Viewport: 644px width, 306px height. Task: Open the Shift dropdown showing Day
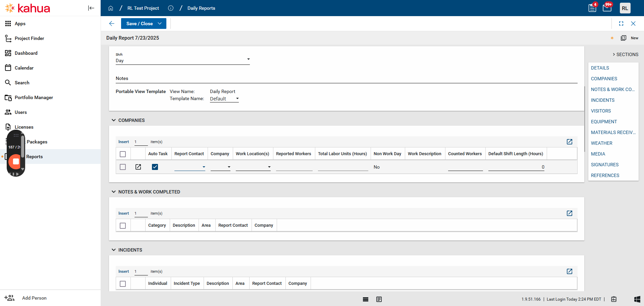coord(248,59)
